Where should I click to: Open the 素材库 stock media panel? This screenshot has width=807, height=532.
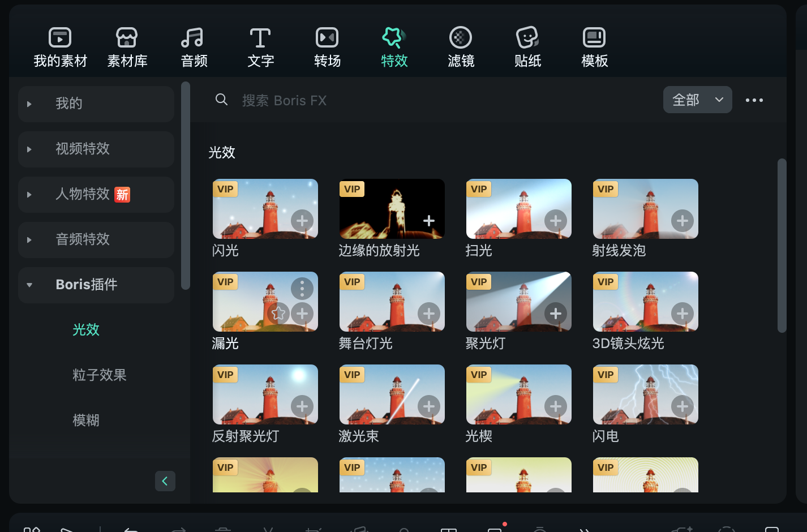pyautogui.click(x=127, y=47)
